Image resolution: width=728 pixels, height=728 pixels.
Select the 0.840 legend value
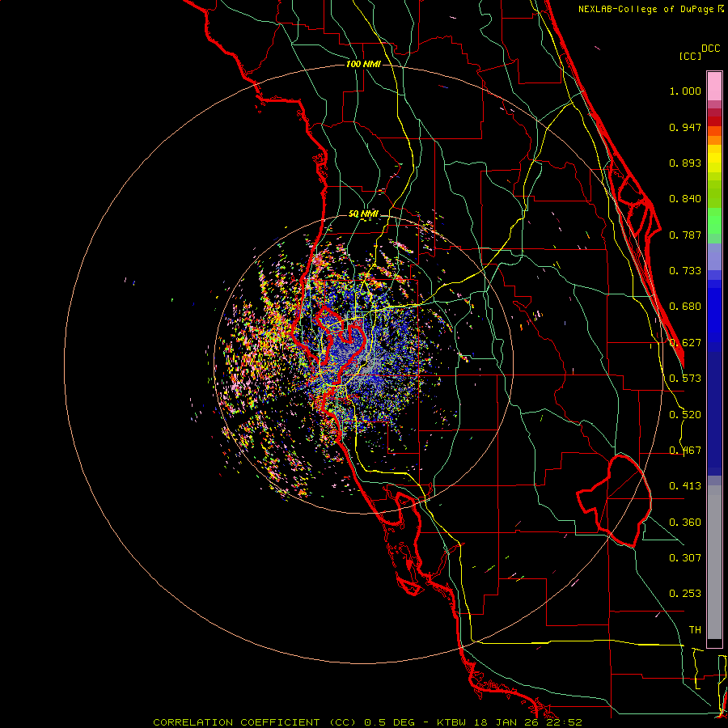[685, 199]
